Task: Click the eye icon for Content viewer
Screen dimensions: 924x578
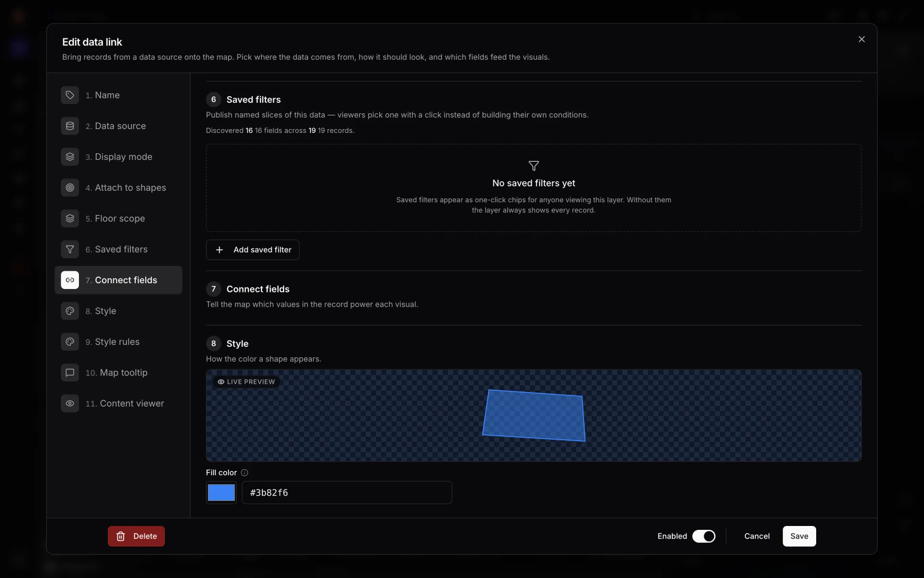Action: 70,403
